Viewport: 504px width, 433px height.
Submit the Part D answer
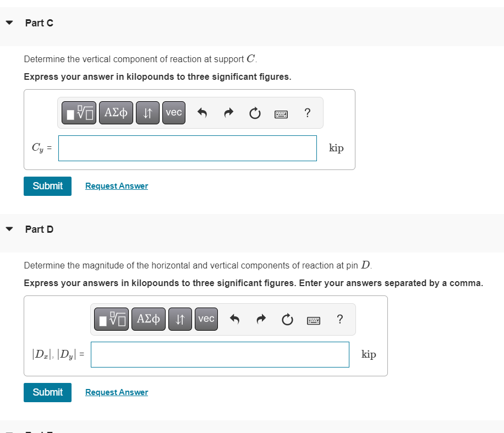pos(47,392)
